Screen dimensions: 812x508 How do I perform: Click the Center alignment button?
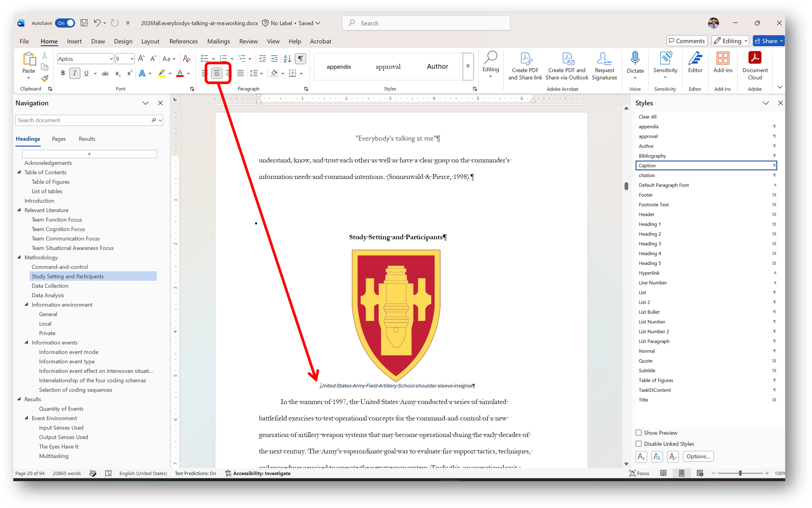tap(217, 73)
